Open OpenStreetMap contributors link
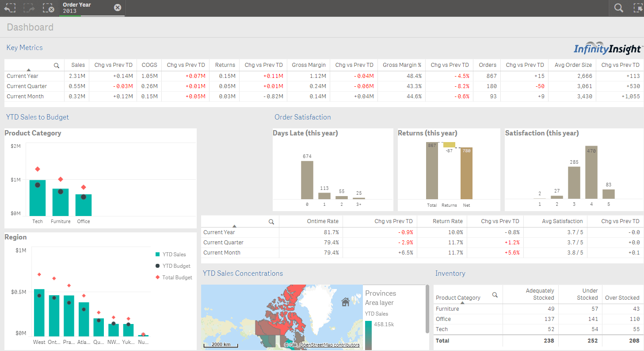This screenshot has width=644, height=351. coord(329,345)
